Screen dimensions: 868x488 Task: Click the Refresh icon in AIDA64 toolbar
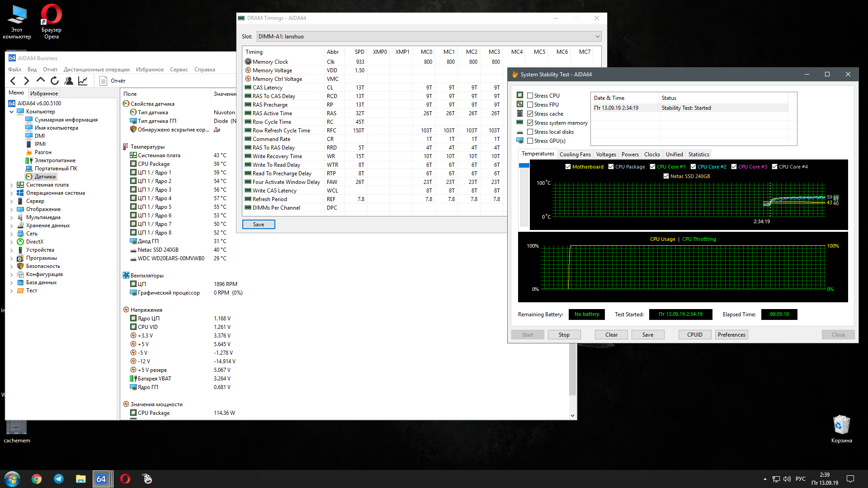pyautogui.click(x=55, y=81)
